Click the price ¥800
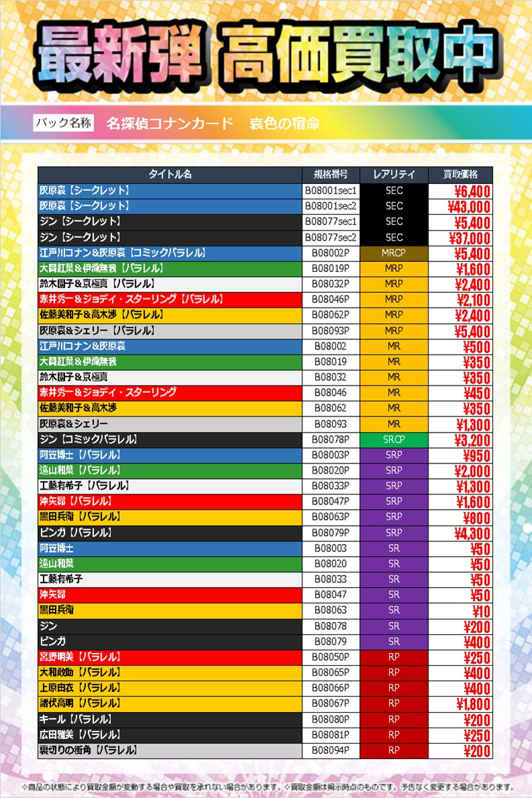Viewport: 532px width, 798px height. tap(477, 518)
